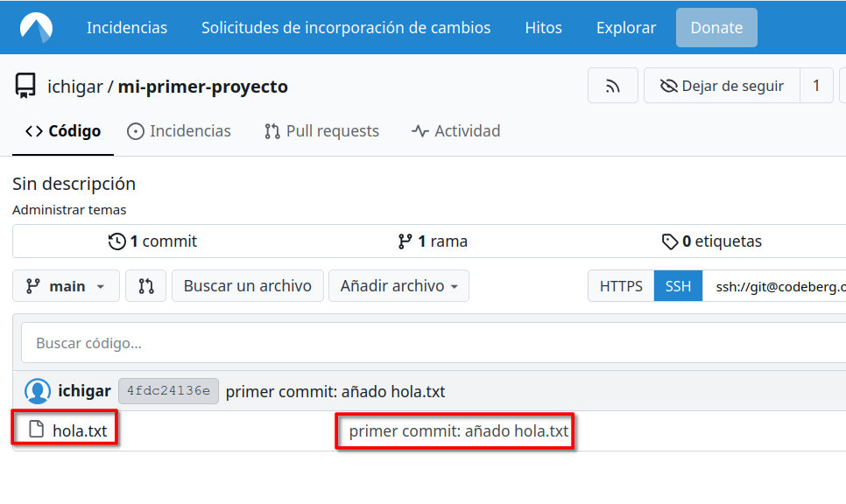Screen dimensions: 846x504
Task: Click the repository book icon
Action: (x=25, y=86)
